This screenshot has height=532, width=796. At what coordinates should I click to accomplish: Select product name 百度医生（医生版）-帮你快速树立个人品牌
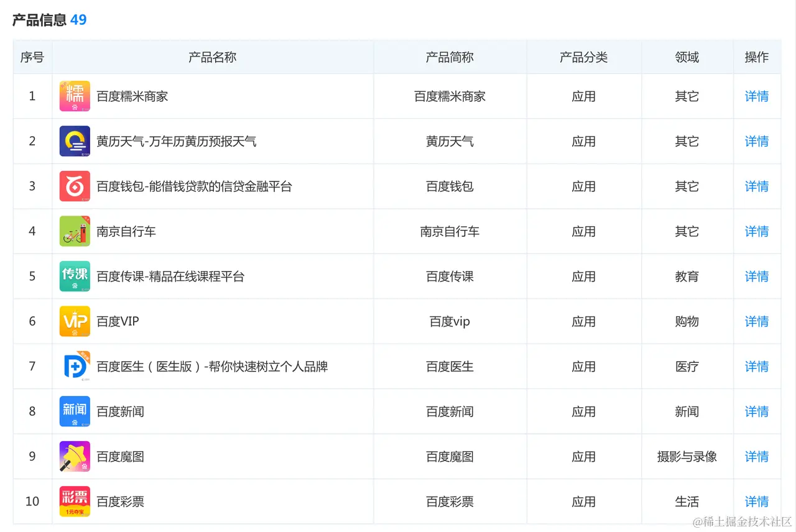212,367
